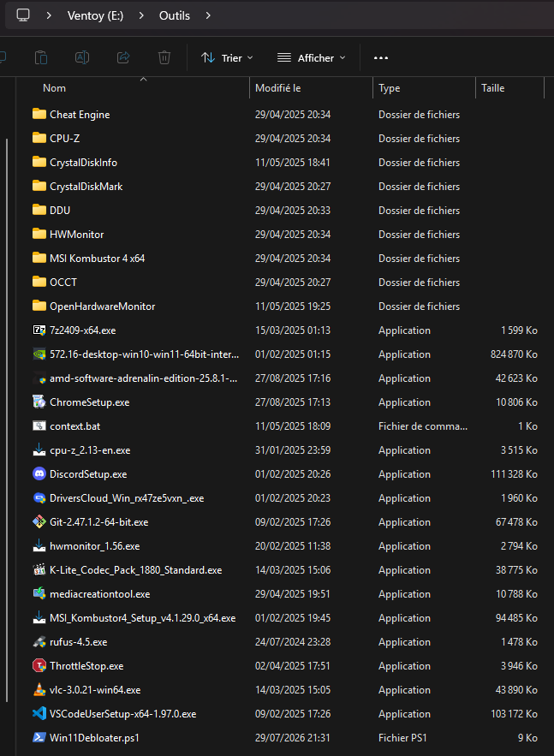Screen dimensions: 554x756
Task: Click Outils breadcrumb in address bar
Action: [175, 15]
